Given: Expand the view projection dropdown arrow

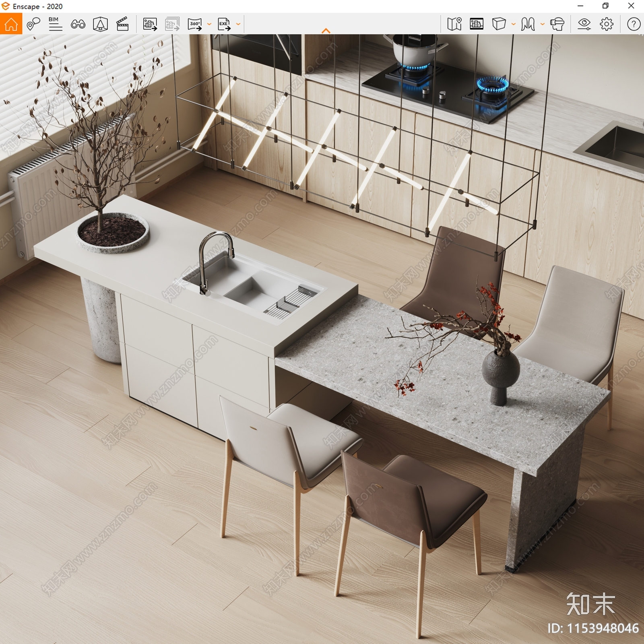Looking at the screenshot, I should [514, 24].
